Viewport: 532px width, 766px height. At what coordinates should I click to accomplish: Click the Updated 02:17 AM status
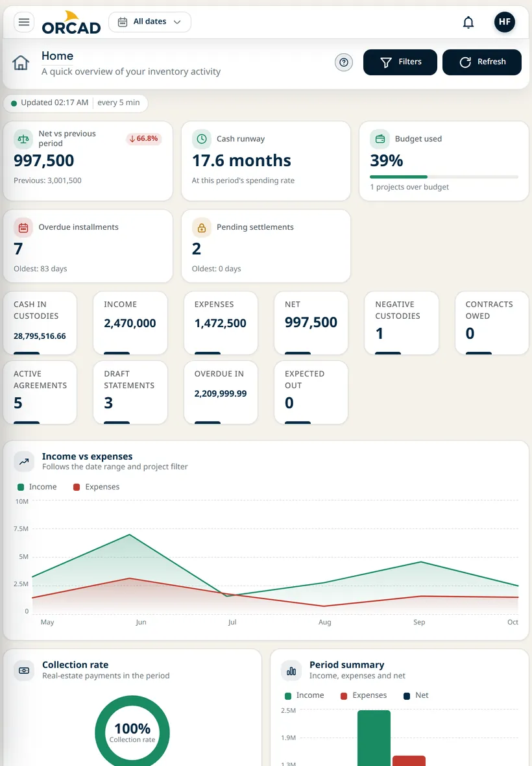50,103
